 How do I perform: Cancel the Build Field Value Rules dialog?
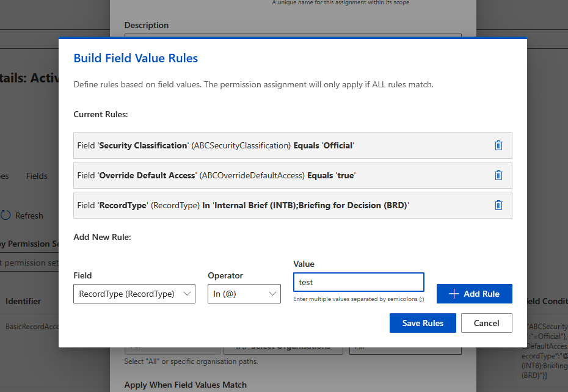coord(486,323)
